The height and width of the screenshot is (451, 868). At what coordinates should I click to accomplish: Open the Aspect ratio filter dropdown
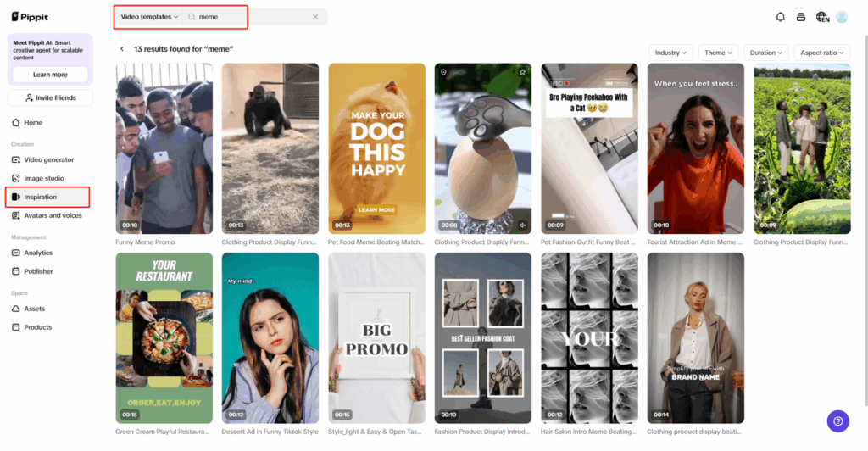coord(822,53)
